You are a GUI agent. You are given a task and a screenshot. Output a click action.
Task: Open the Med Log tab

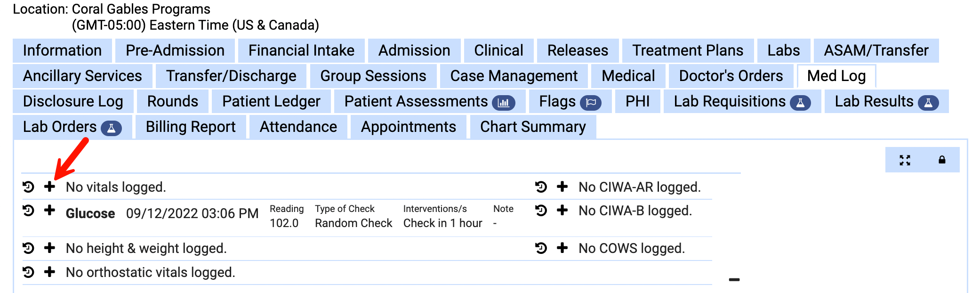[x=836, y=76]
